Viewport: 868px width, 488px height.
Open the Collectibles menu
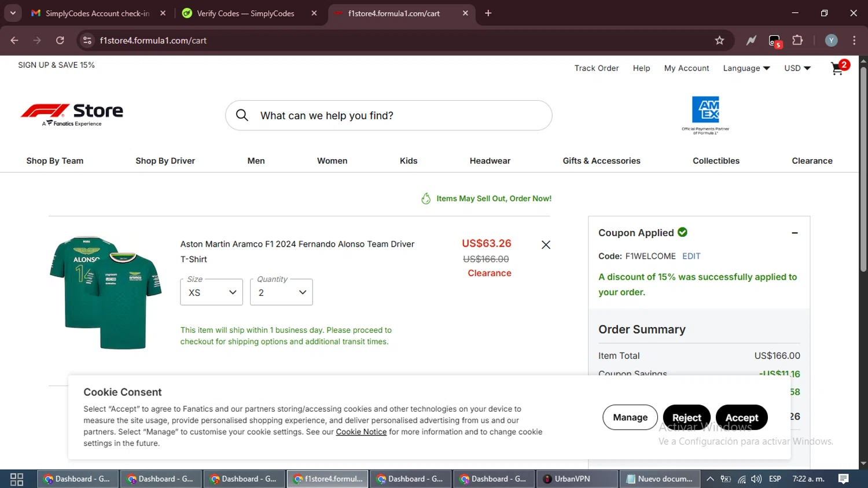pyautogui.click(x=716, y=161)
